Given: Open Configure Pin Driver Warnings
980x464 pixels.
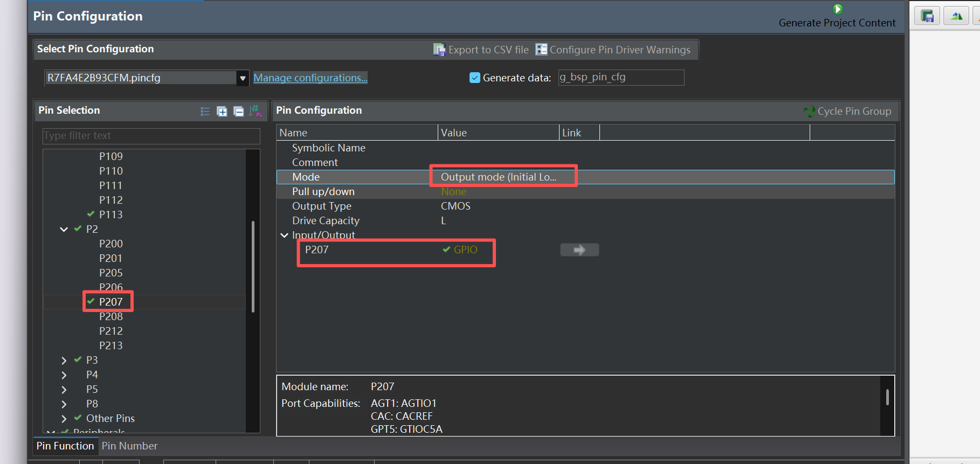Looking at the screenshot, I should click(x=613, y=50).
